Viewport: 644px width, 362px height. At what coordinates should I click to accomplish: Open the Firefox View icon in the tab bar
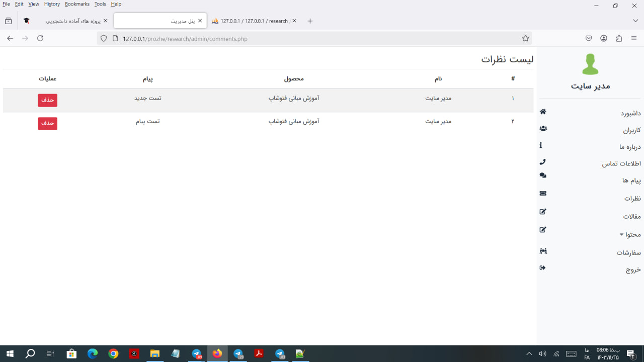(x=8, y=21)
